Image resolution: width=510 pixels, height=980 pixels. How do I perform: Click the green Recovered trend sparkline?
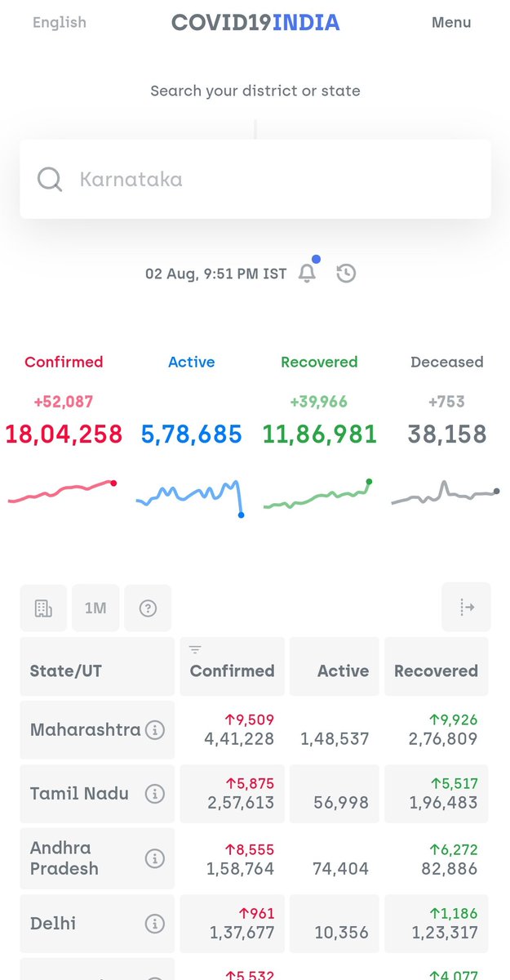tap(318, 494)
